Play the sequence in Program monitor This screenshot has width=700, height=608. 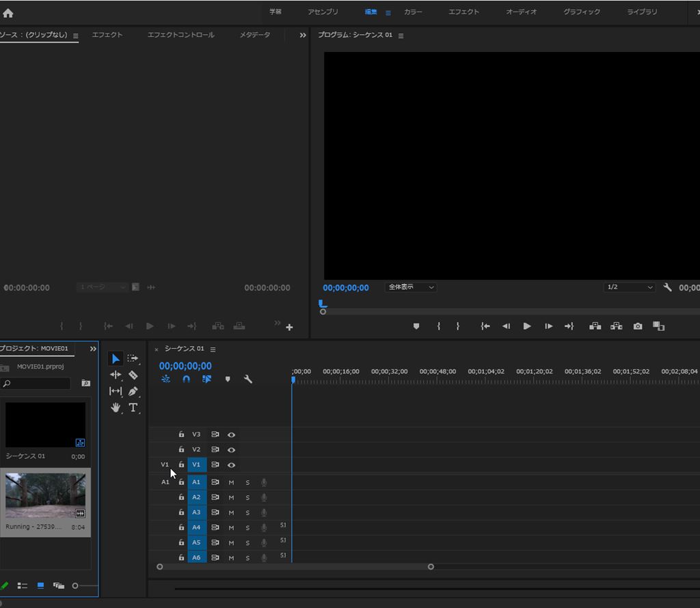(527, 326)
